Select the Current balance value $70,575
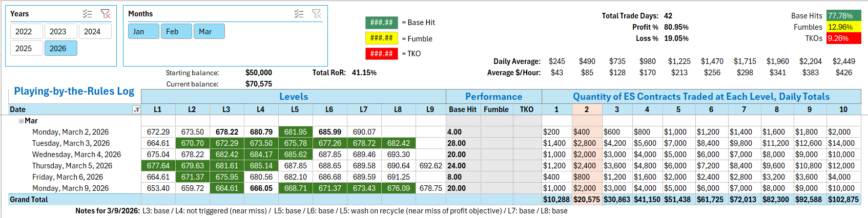This screenshot has height=218, width=868. coord(258,84)
